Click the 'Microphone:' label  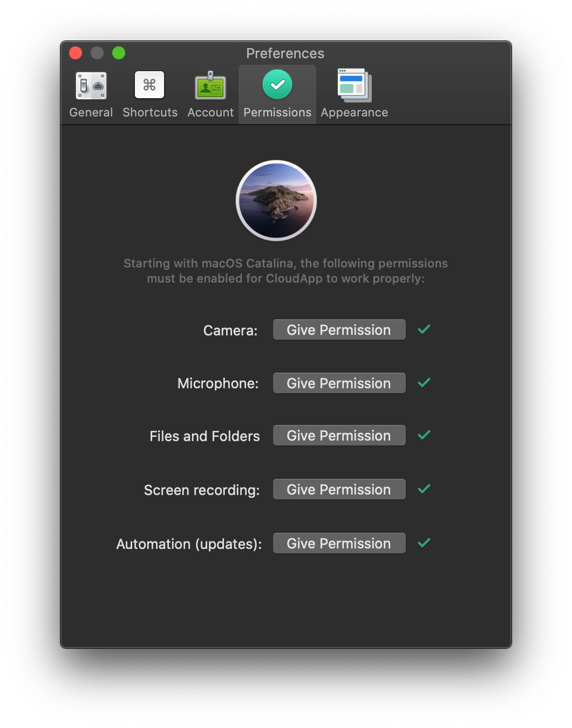click(x=218, y=383)
